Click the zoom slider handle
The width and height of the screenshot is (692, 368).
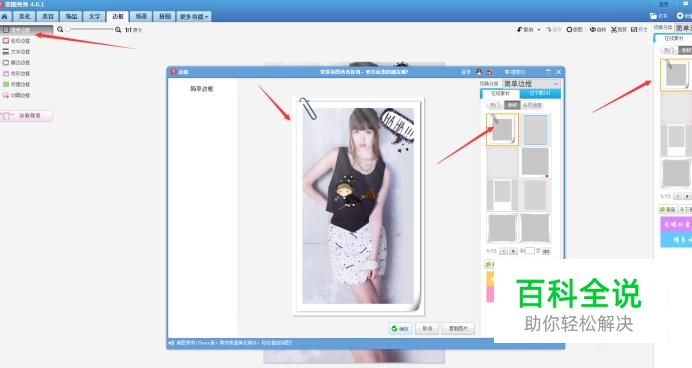click(68, 29)
